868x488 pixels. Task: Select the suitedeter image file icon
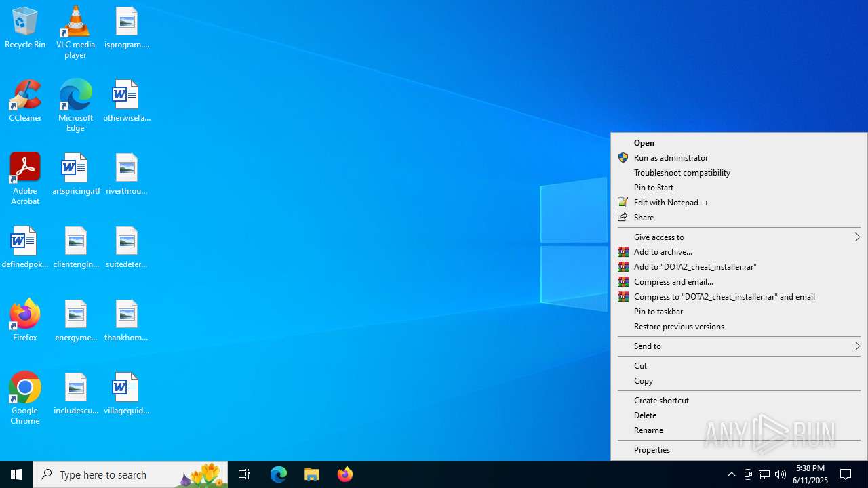(126, 247)
